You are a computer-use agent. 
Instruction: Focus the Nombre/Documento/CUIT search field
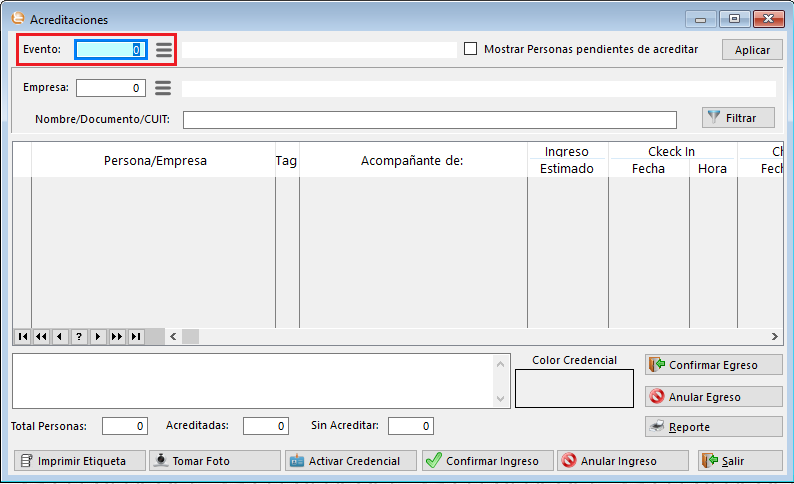click(x=429, y=120)
